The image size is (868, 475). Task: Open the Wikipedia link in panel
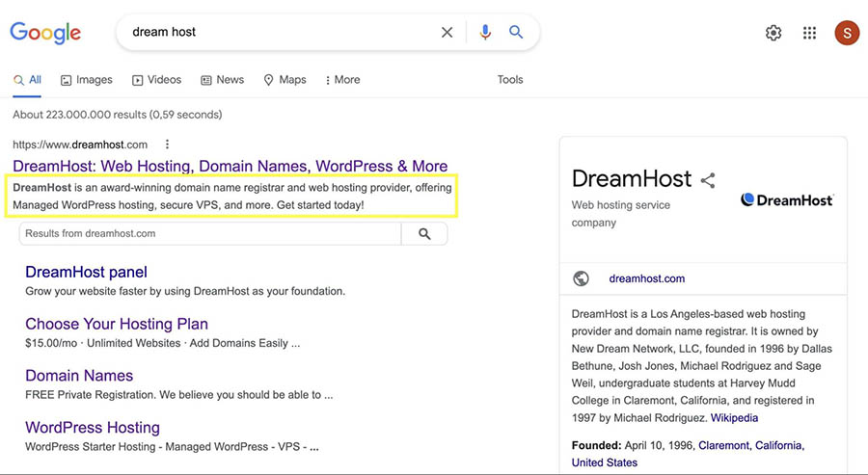point(734,418)
